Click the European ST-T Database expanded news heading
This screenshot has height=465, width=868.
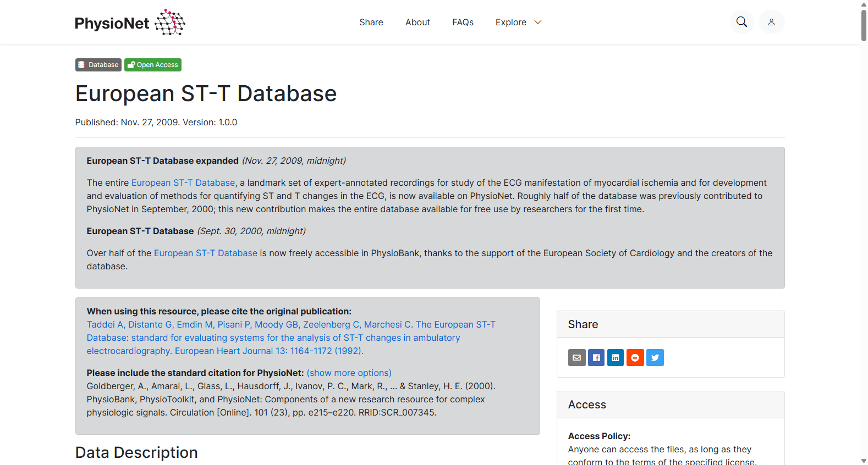click(163, 160)
